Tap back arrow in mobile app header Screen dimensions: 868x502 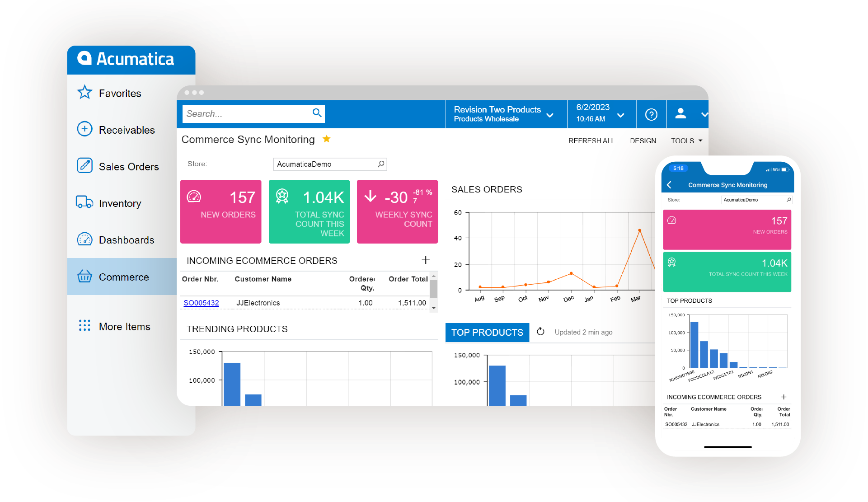point(669,185)
